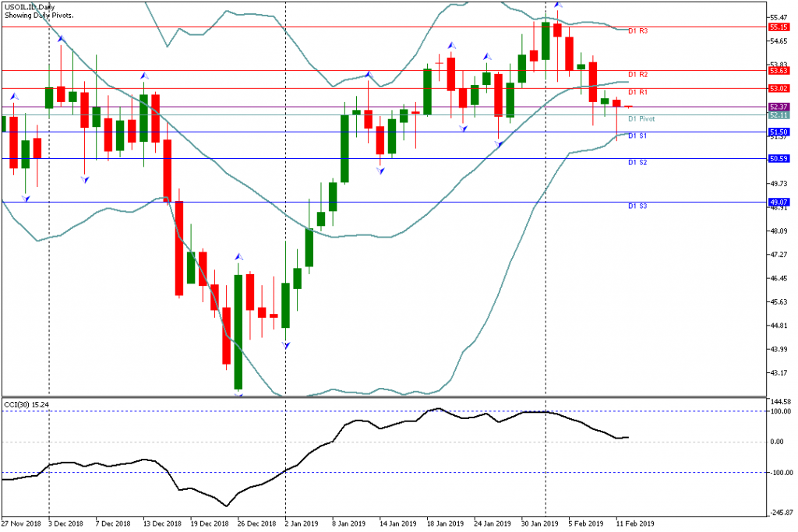The height and width of the screenshot is (532, 798).
Task: Click the D1 R3 resistance label
Action: click(x=637, y=31)
